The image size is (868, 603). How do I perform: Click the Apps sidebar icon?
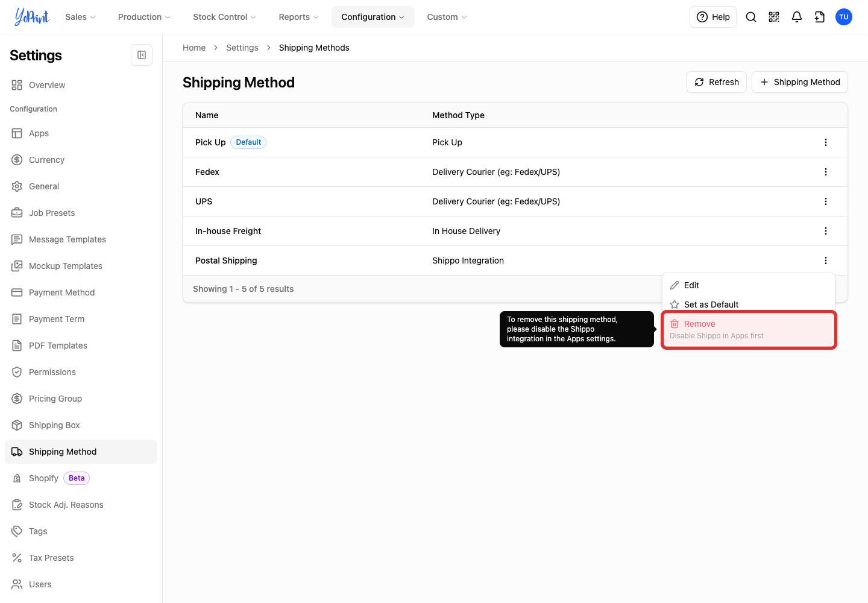[x=17, y=133]
